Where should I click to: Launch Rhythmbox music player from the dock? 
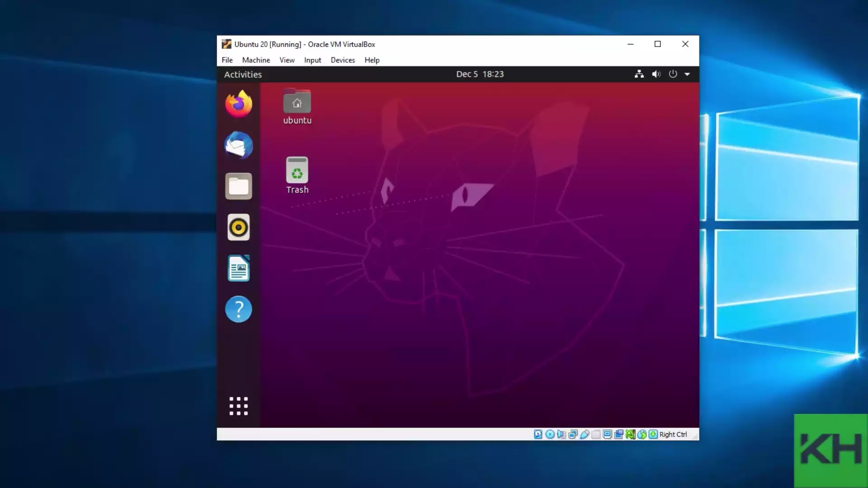[x=239, y=227]
